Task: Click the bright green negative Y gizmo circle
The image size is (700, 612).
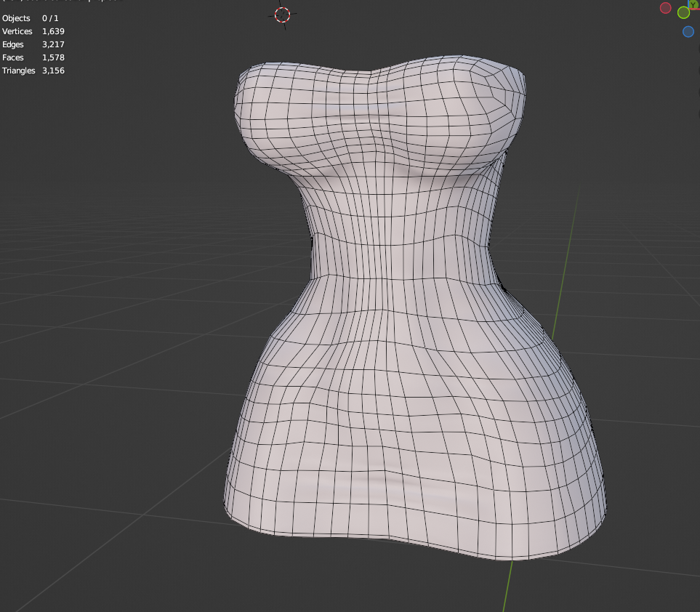Action: [x=683, y=12]
